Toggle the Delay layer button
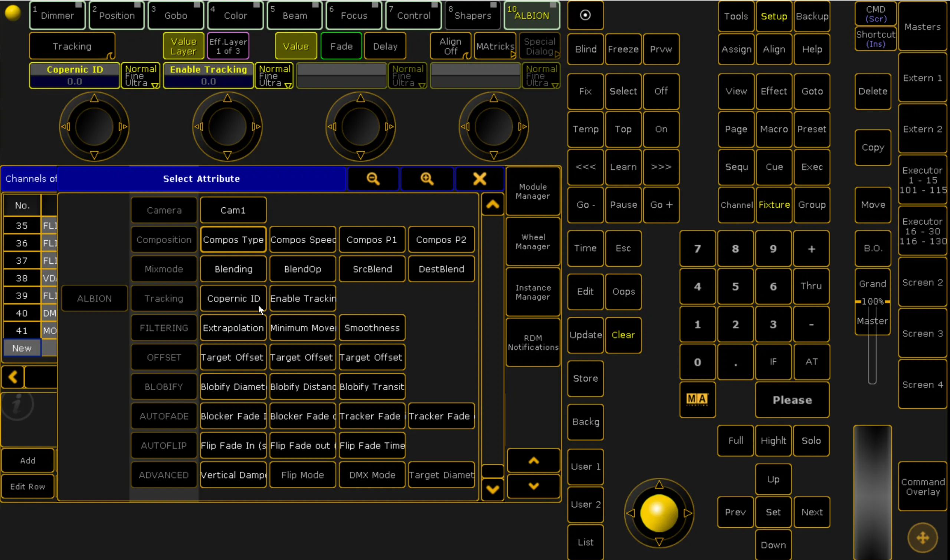Image resolution: width=950 pixels, height=560 pixels. (x=385, y=46)
